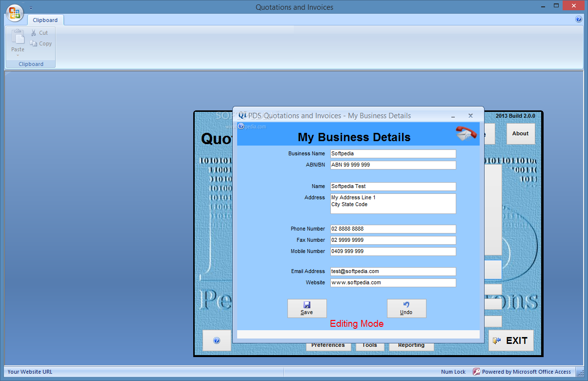Select the Clipboard ribbon tab
The image size is (588, 381).
[45, 20]
